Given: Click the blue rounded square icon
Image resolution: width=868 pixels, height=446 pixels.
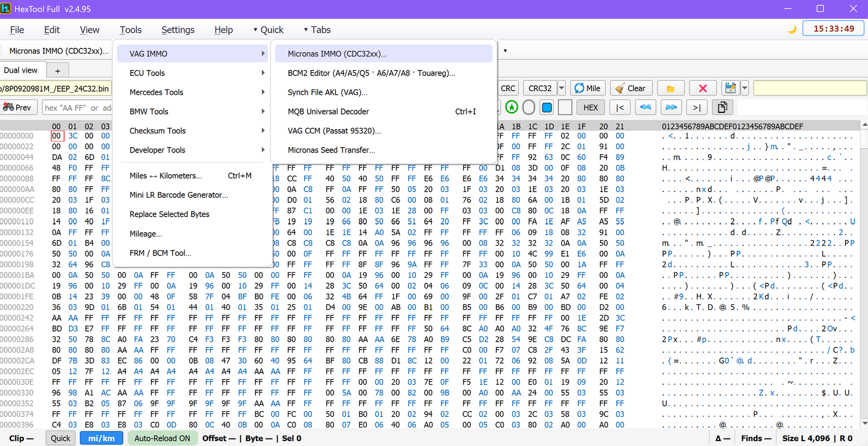Looking at the screenshot, I should [x=547, y=107].
